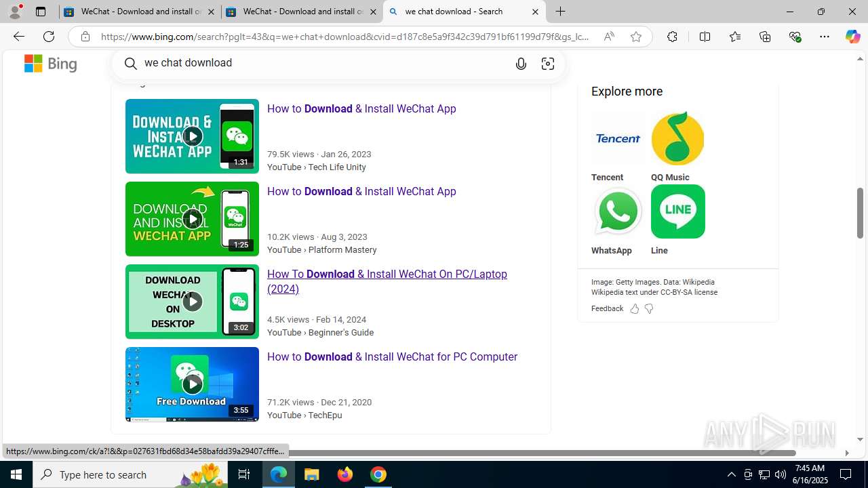Open Settings and more menu

coord(825,37)
